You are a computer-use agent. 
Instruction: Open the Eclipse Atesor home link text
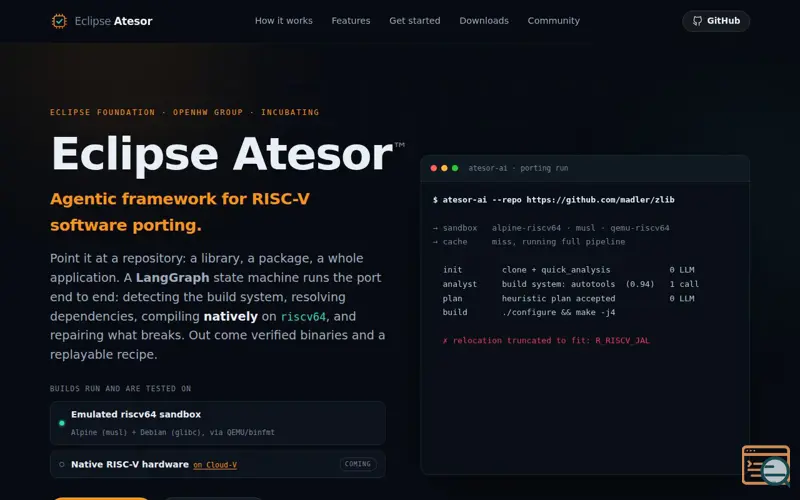pyautogui.click(x=113, y=21)
